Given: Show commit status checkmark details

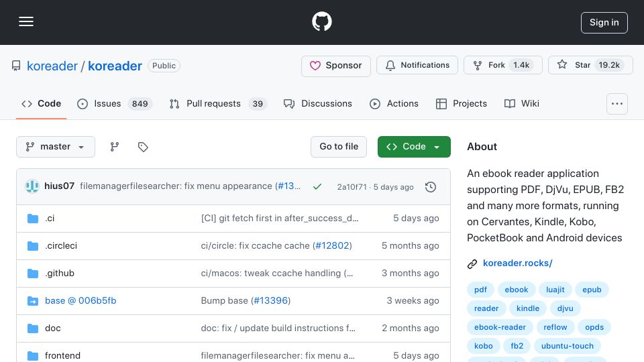Looking at the screenshot, I should 317,187.
